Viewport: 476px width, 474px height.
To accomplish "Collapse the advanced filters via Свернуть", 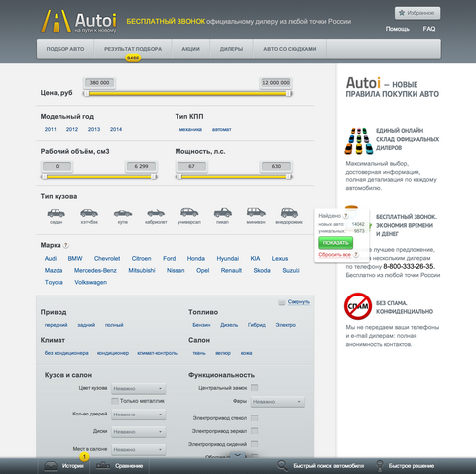I will (298, 302).
